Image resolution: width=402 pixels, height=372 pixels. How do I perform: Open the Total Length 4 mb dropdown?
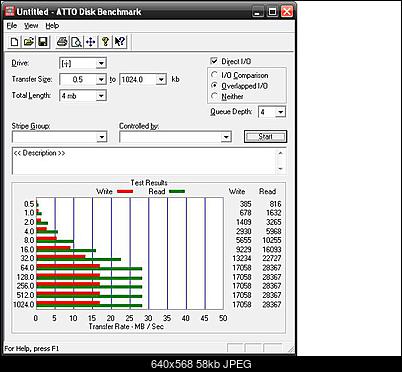coord(101,96)
